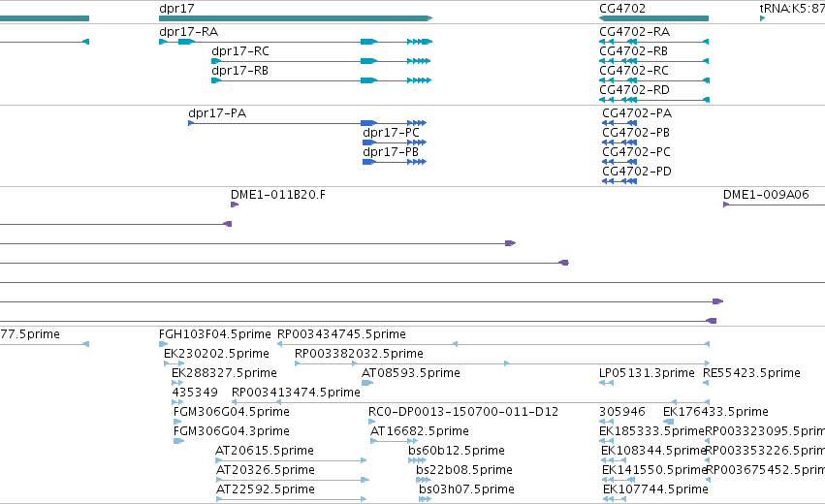Select protein CG4702-PB
The height and width of the screenshot is (504, 825).
[619, 142]
